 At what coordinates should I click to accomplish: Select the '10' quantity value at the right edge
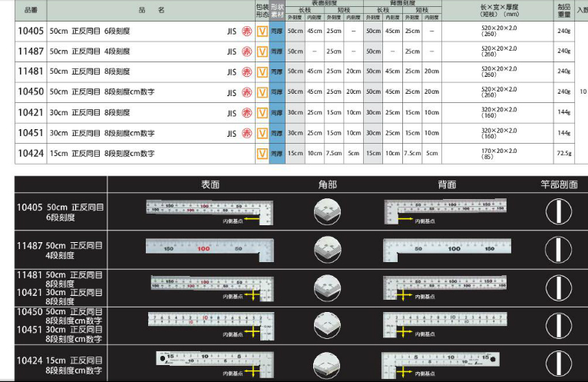click(x=583, y=91)
